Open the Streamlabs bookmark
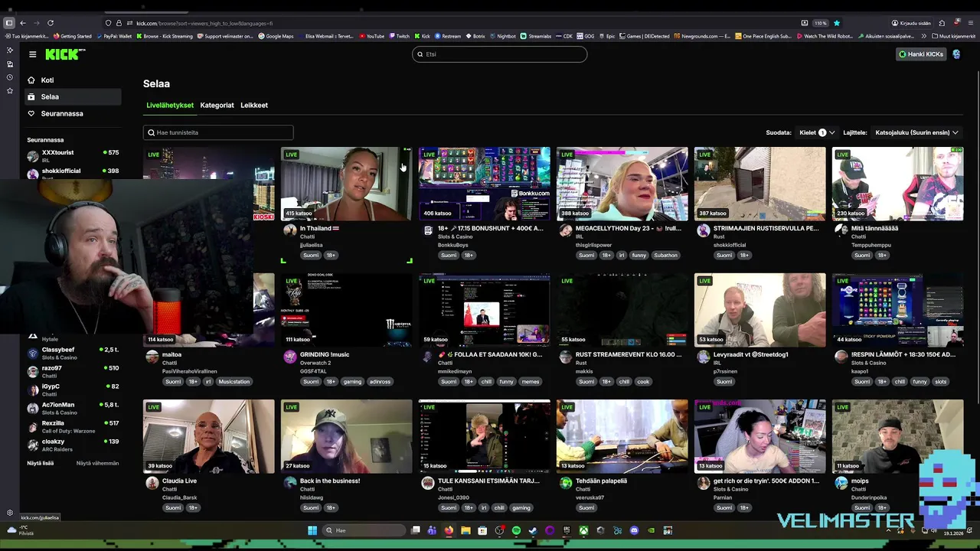Screen dimensions: 980x551 (536, 36)
